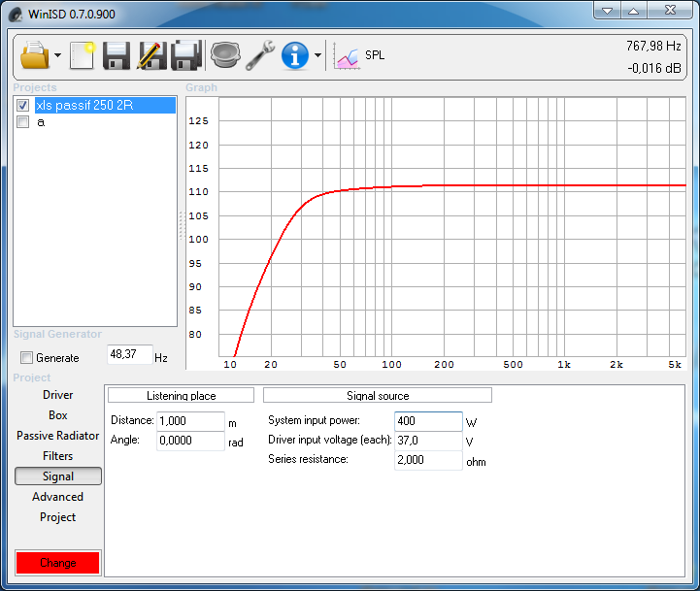Check the project named a

pyautogui.click(x=22, y=122)
